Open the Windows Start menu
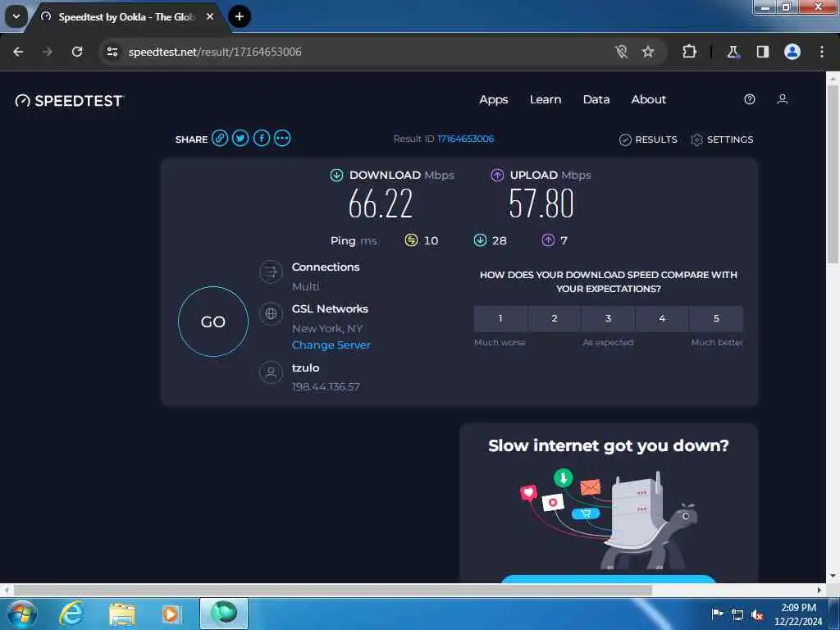 [x=22, y=614]
